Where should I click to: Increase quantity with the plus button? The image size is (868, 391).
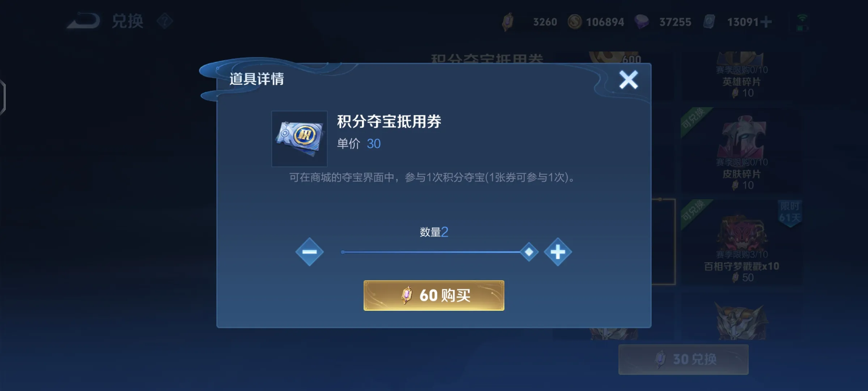point(558,252)
